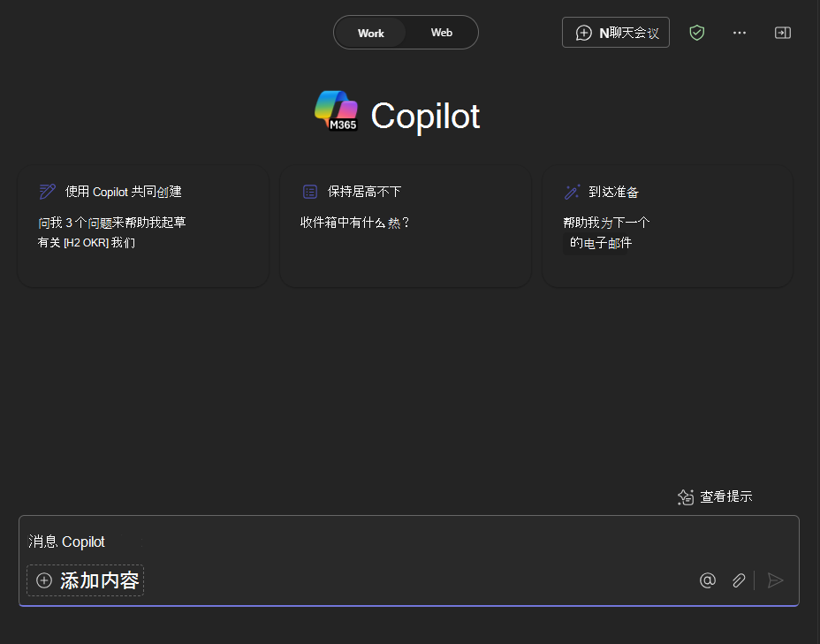The width and height of the screenshot is (820, 644).
Task: Open the 保持居高不下 prompt card
Action: (406, 226)
